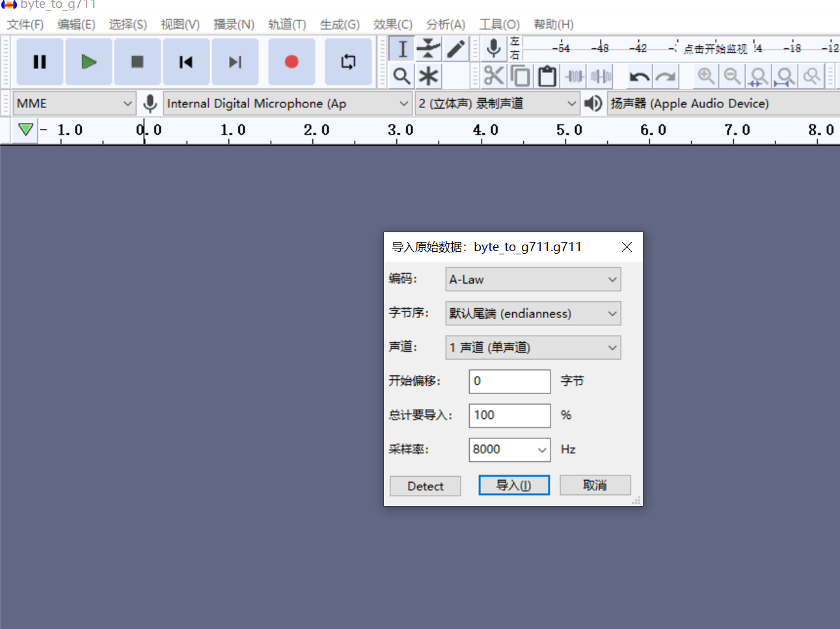
Task: Cut selection with the scissors icon
Action: (494, 76)
